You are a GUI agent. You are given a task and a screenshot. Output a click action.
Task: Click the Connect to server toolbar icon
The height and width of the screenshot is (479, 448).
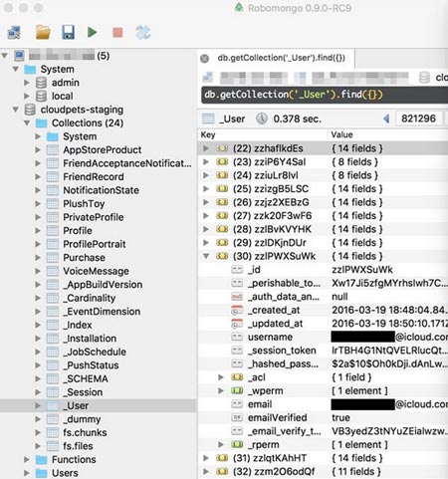(x=14, y=33)
